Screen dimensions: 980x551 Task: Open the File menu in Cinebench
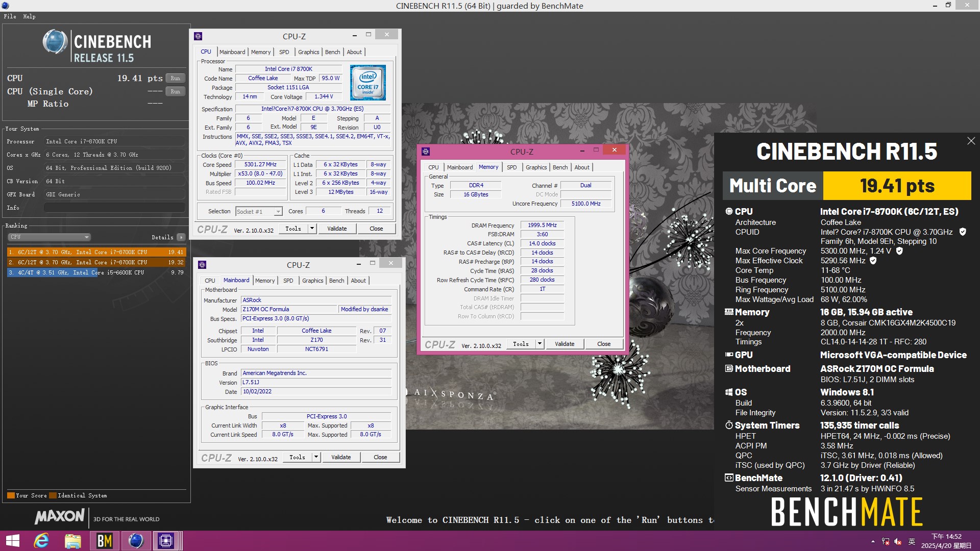10,16
